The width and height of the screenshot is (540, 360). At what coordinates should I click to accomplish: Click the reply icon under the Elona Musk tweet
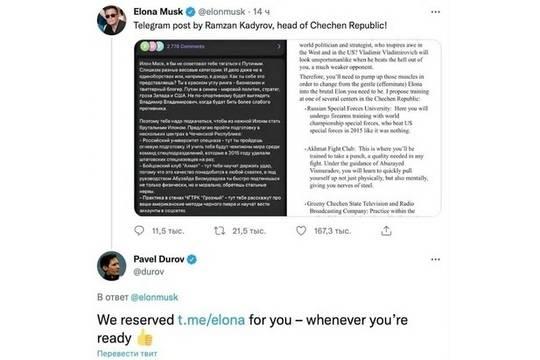click(139, 230)
